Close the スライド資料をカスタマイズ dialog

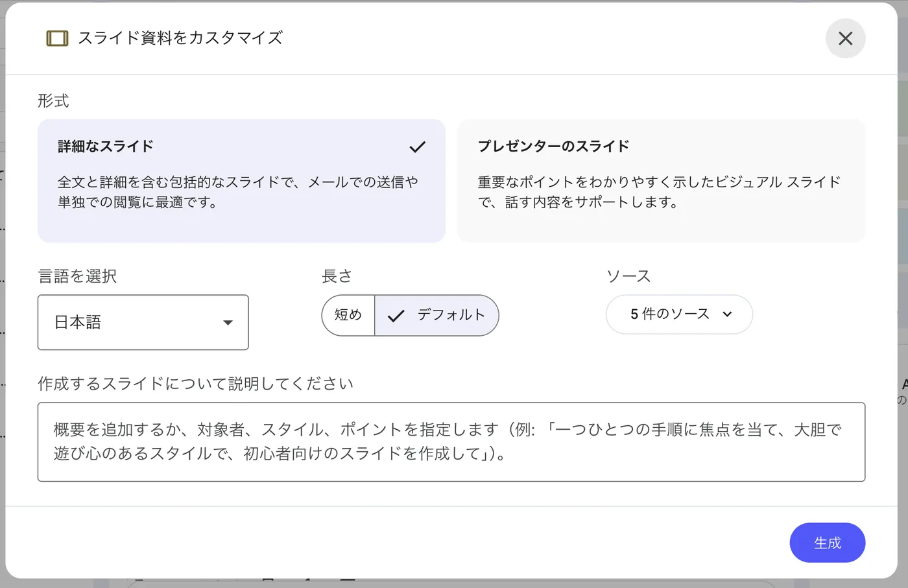(x=845, y=38)
